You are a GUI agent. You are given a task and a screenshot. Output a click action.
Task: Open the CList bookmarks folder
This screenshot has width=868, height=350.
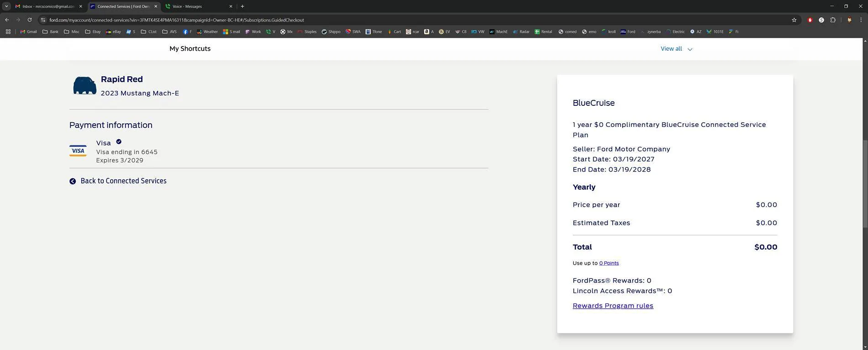pyautogui.click(x=148, y=32)
